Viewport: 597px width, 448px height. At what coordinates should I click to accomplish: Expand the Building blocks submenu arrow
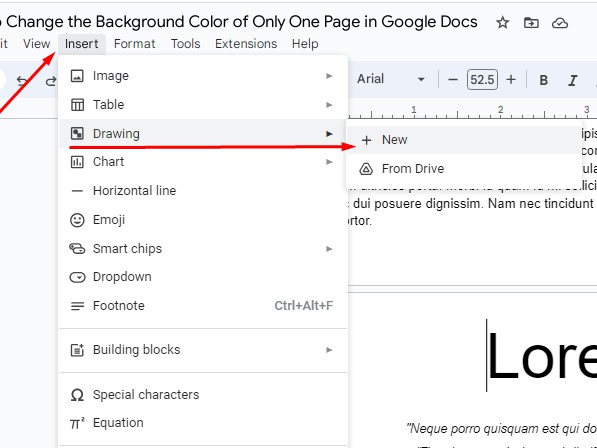click(329, 350)
